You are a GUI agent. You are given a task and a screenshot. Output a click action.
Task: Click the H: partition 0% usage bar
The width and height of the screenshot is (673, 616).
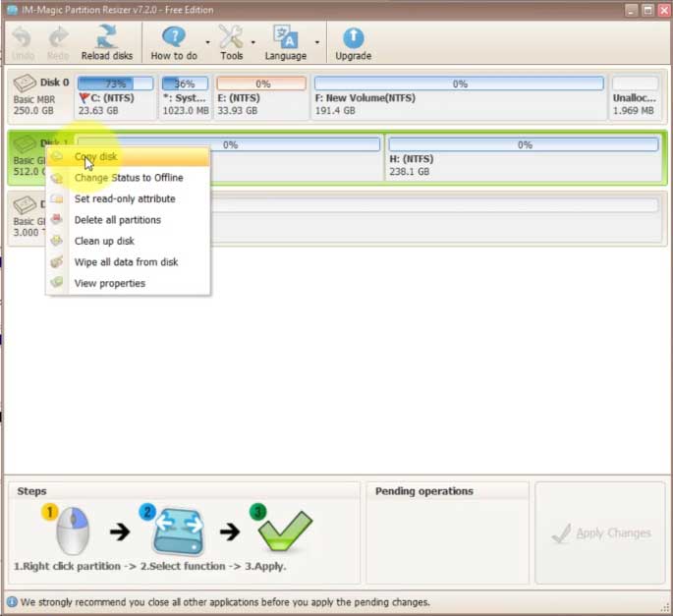[524, 144]
